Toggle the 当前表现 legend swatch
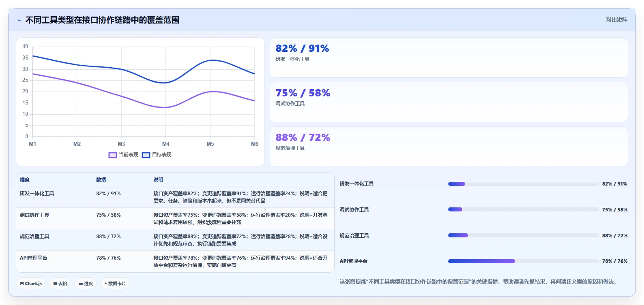The image size is (644, 305). [x=113, y=155]
